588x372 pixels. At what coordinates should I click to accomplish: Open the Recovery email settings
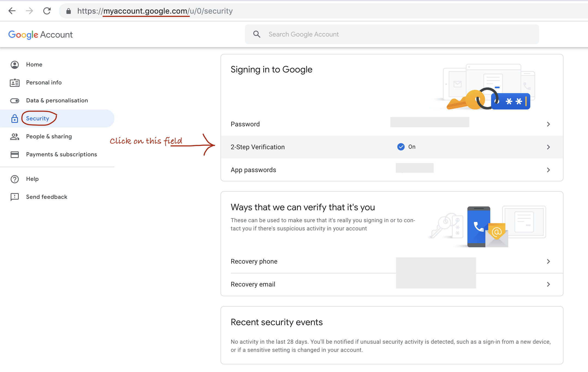click(392, 284)
